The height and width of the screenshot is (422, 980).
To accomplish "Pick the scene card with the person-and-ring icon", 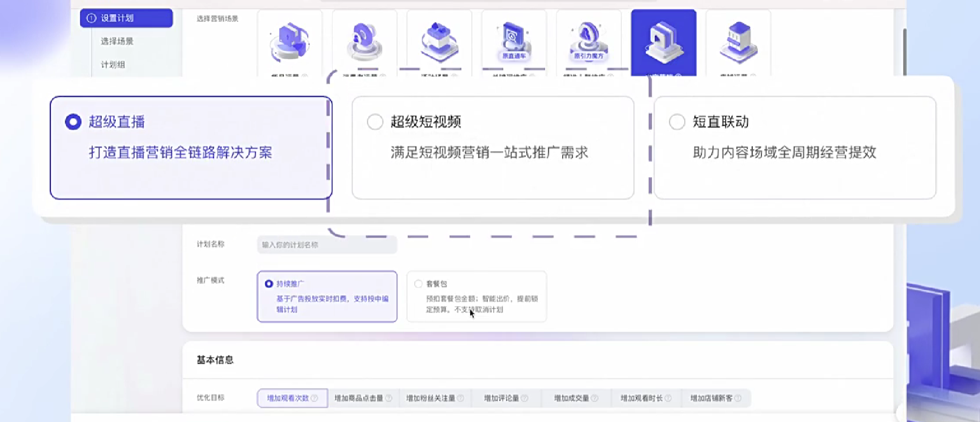I will coord(364,43).
